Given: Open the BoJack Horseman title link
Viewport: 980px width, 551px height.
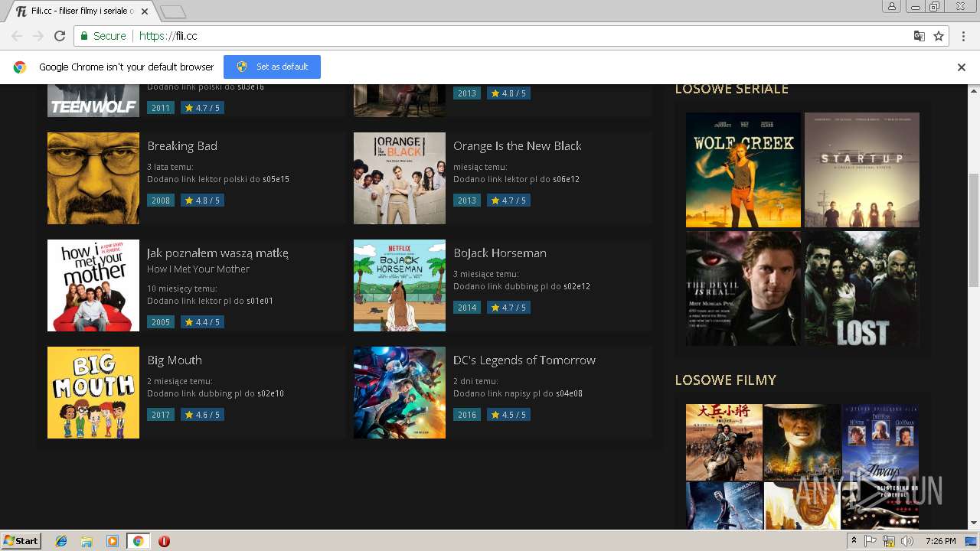Looking at the screenshot, I should (x=500, y=253).
